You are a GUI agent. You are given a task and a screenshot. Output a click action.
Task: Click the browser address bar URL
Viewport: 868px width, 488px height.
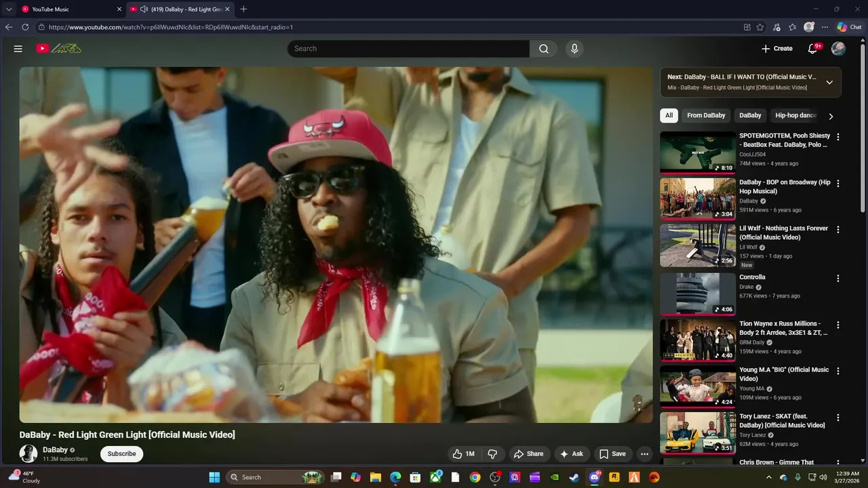coord(171,27)
